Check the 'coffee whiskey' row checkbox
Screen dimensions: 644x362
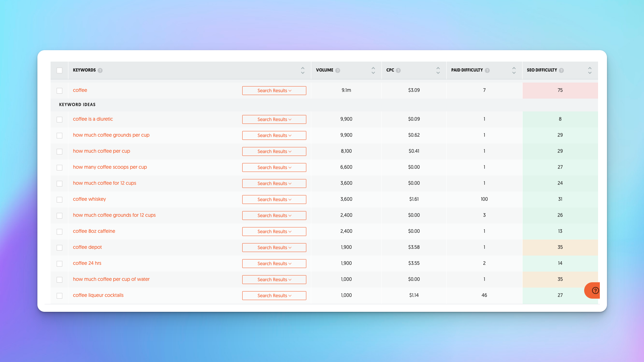tap(59, 200)
